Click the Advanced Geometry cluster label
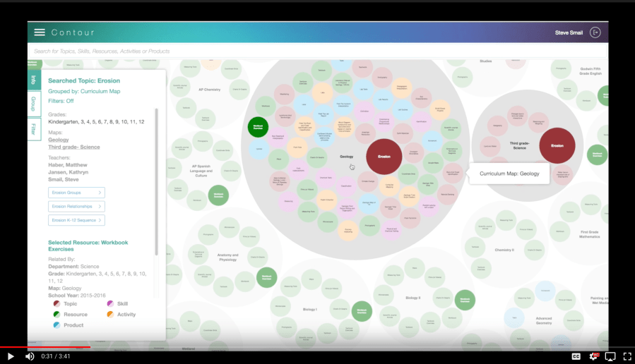 (x=543, y=321)
